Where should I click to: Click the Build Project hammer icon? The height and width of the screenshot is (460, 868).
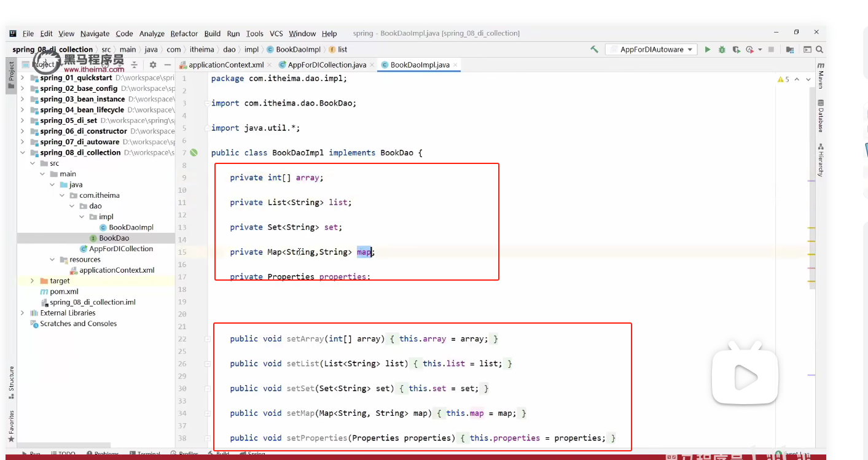pyautogui.click(x=594, y=50)
